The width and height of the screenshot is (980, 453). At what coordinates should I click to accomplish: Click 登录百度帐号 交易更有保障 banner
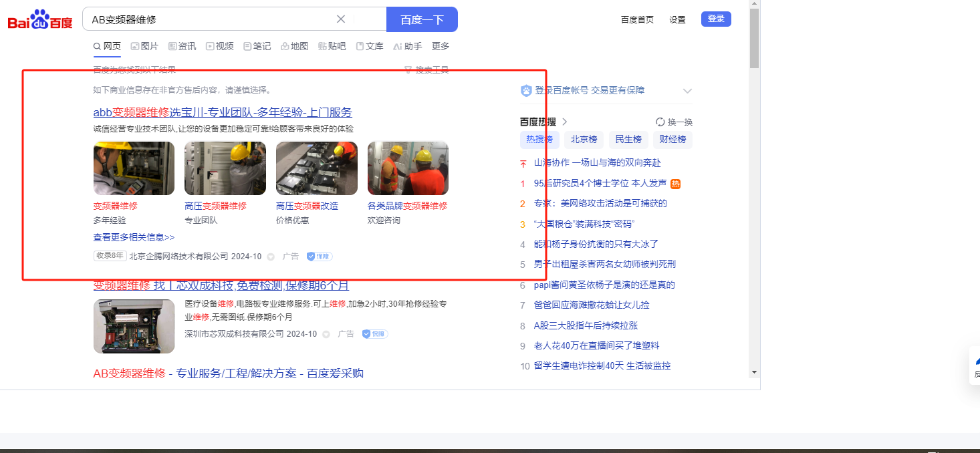click(583, 90)
